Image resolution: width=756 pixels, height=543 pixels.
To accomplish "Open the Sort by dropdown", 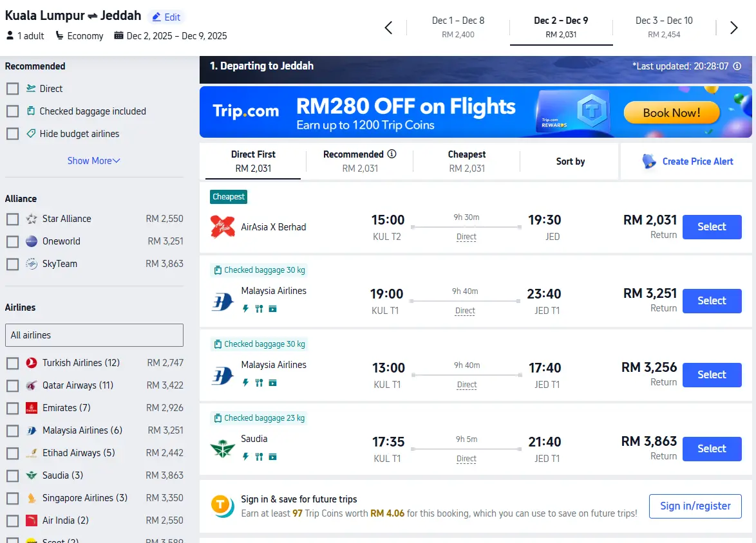I will pyautogui.click(x=571, y=161).
